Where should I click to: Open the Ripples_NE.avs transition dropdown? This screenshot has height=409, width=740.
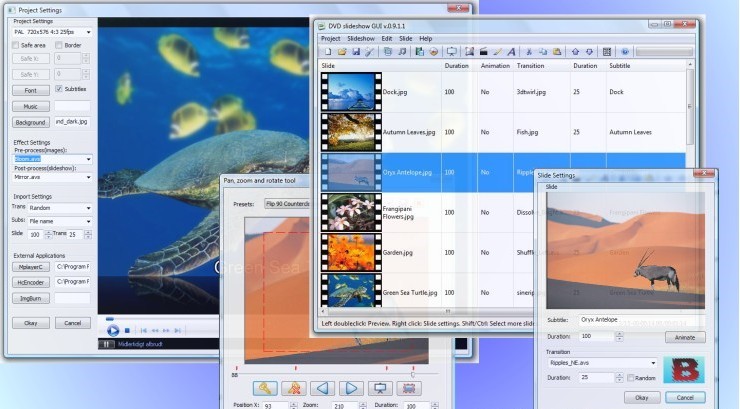[602, 363]
